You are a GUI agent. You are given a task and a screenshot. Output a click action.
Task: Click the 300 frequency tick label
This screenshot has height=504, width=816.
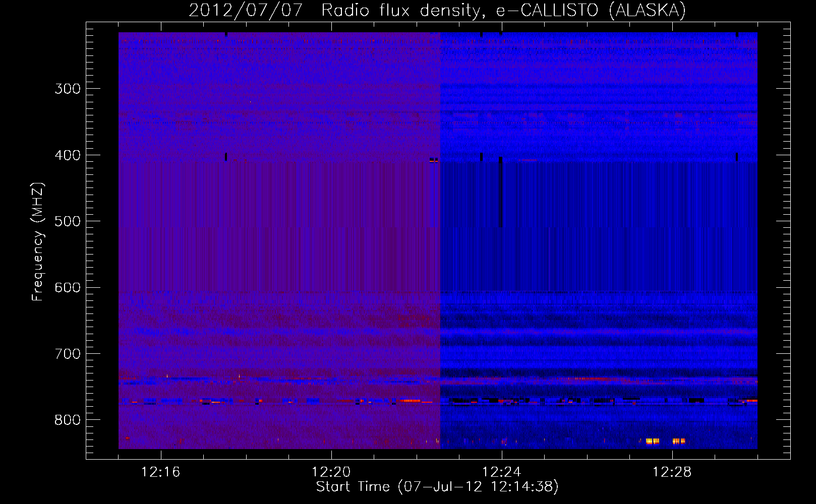pos(68,89)
